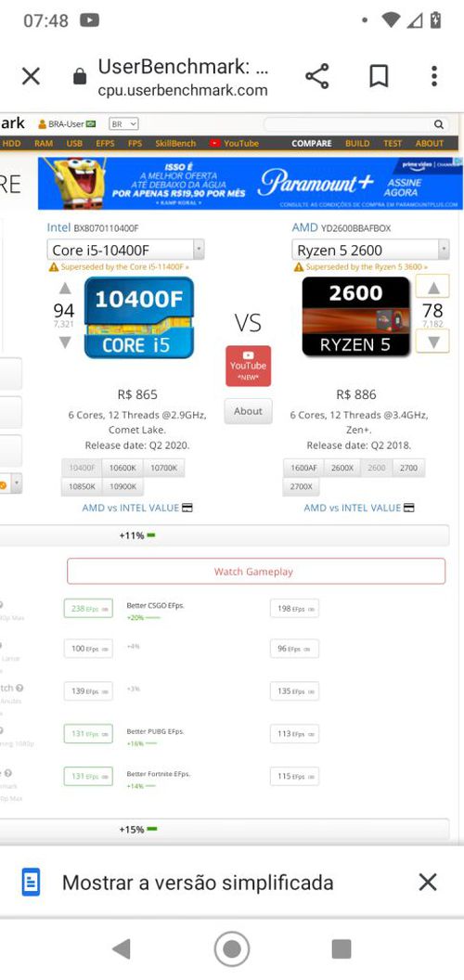Screen dimensions: 464x980
Task: Select the 10600K comparison chip
Action: 122,468
